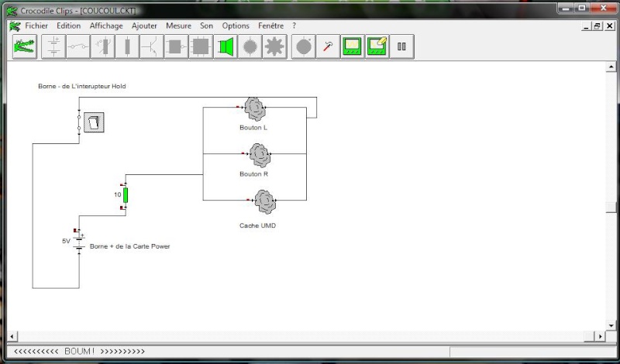Click the 'Borne + de la Carte Power' label
The height and width of the screenshot is (364, 620).
coord(129,246)
